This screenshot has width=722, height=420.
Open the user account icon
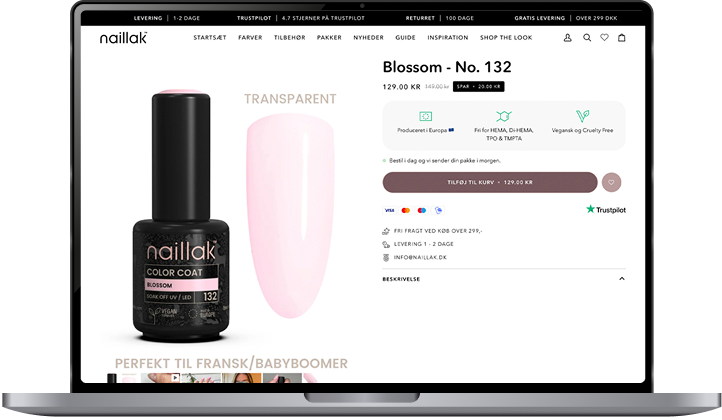point(567,38)
